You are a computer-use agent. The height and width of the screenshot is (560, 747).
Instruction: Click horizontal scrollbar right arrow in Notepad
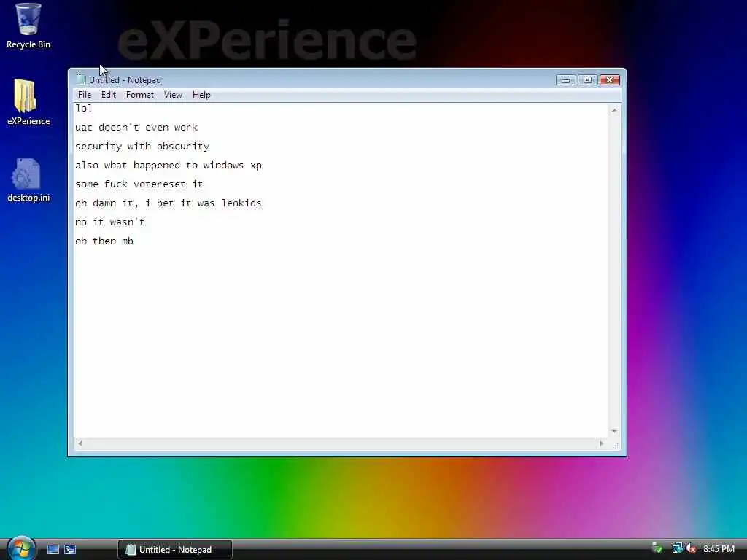click(x=602, y=443)
